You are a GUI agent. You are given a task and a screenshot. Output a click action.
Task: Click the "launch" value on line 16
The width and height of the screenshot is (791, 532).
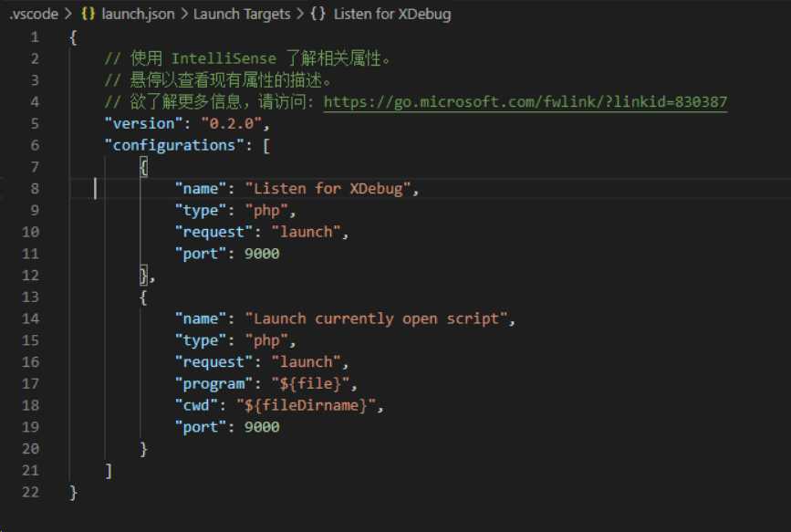pos(306,362)
